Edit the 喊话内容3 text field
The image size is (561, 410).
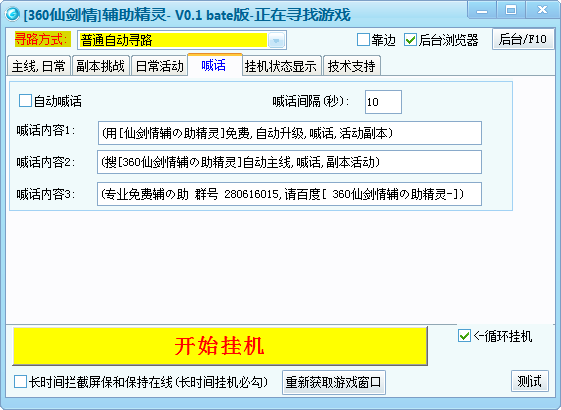tap(289, 194)
